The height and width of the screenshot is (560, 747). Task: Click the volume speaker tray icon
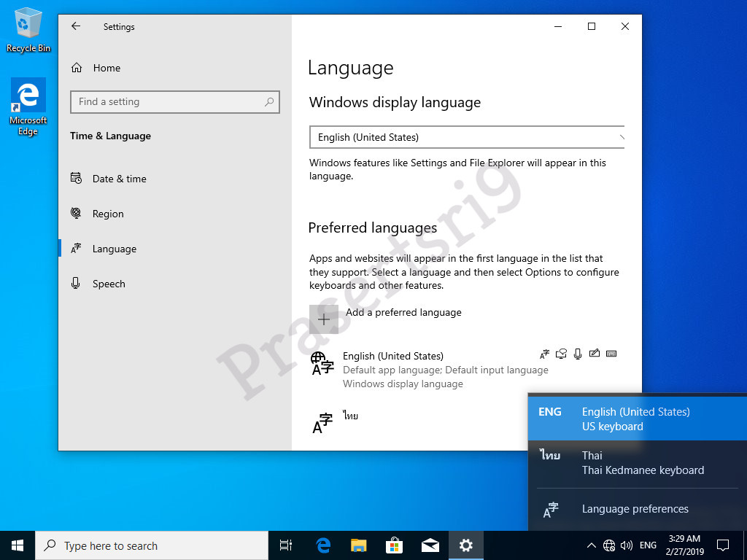[x=627, y=545]
